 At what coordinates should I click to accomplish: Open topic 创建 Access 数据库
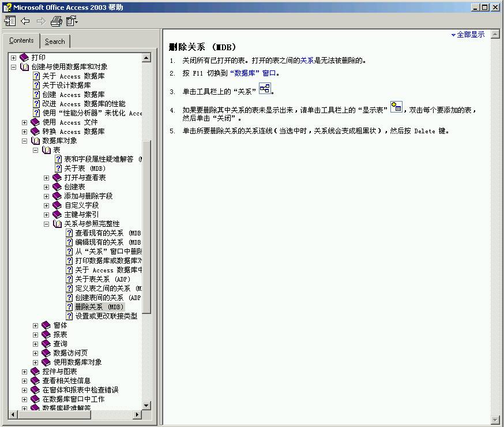(74, 95)
